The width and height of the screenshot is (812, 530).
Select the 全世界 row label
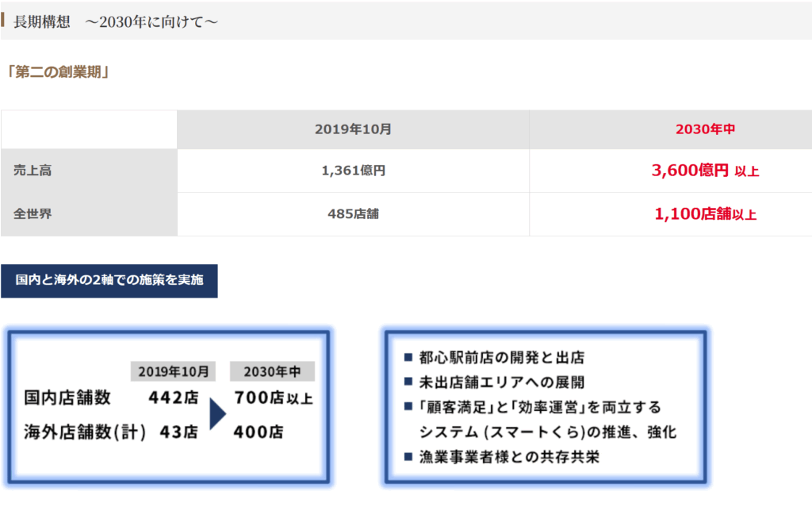point(33,214)
